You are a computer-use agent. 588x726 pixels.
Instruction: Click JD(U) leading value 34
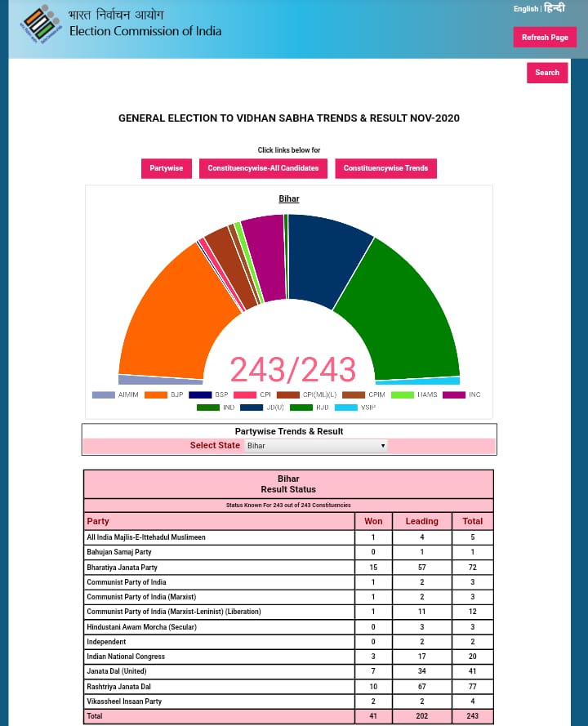(x=421, y=671)
